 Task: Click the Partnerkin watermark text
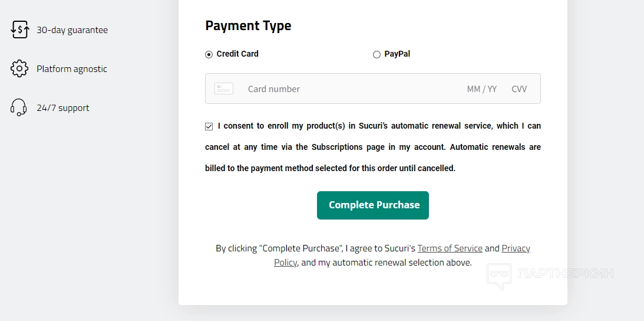(566, 273)
